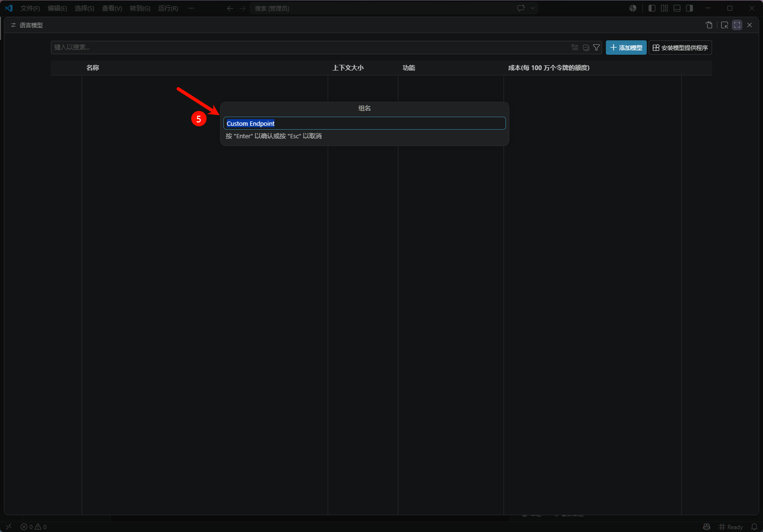This screenshot has width=763, height=532.
Task: Click the 添加模型 button
Action: click(x=626, y=48)
